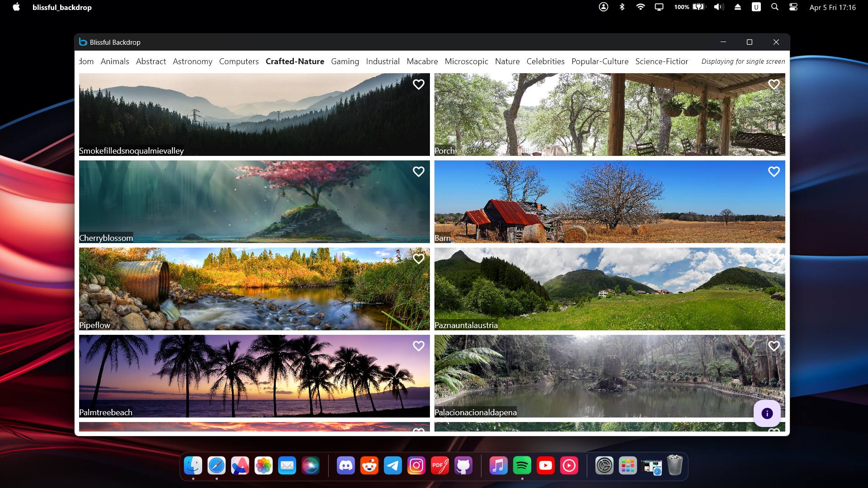Click Displaying for single screen label
The height and width of the screenshot is (488, 868).
click(x=743, y=61)
